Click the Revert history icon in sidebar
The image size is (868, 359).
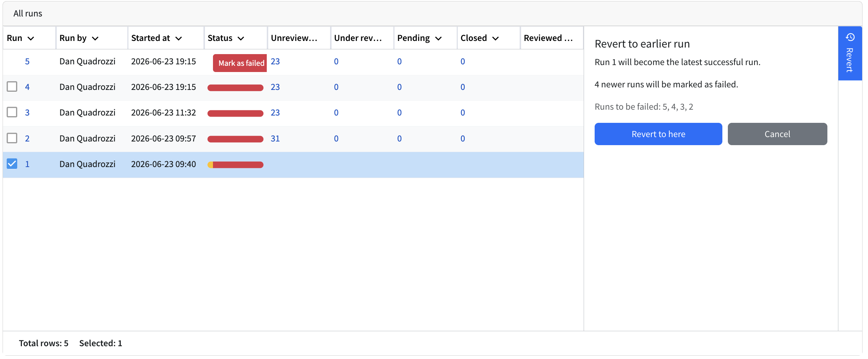(x=850, y=37)
